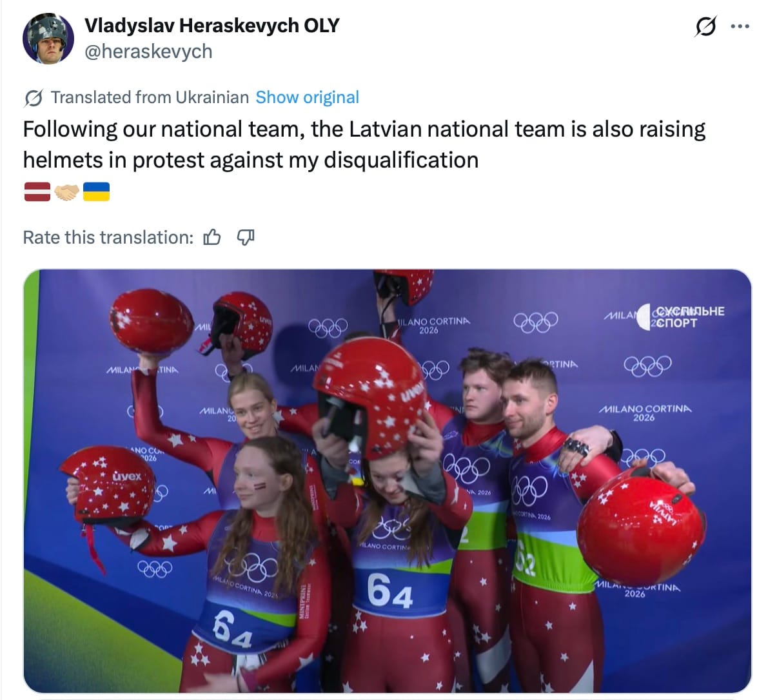Click the large red helmet at bottom right
Viewport: 768px width, 700px height.
(641, 524)
